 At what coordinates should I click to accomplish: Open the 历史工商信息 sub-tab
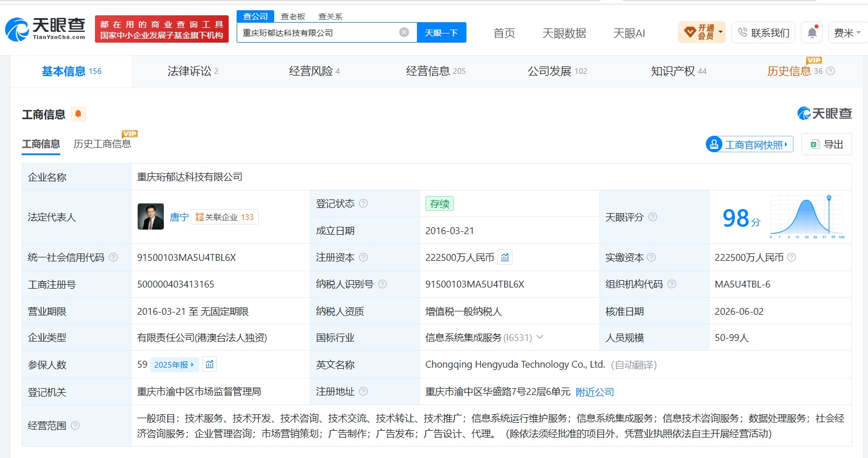click(x=102, y=144)
